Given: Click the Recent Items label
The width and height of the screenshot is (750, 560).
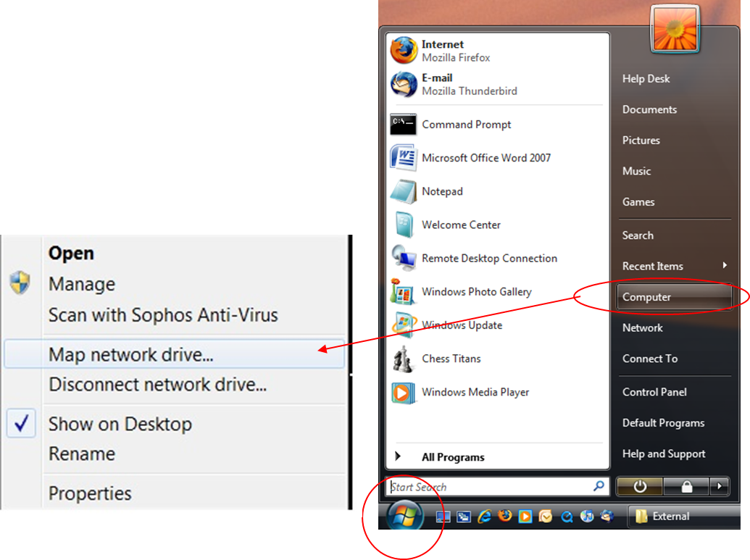Looking at the screenshot, I should [652, 266].
